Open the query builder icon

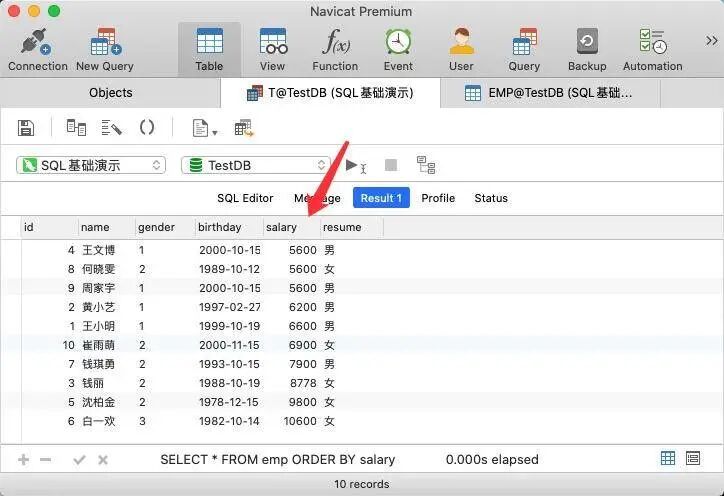(x=76, y=127)
